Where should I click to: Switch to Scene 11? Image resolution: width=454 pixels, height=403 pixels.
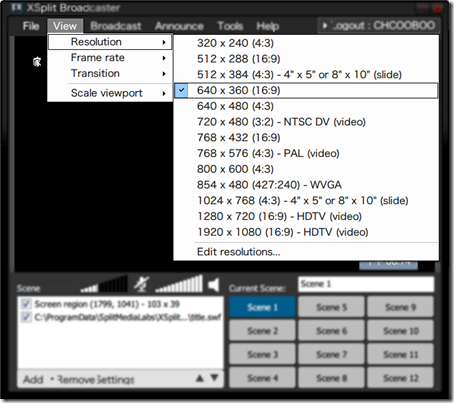pos(400,354)
